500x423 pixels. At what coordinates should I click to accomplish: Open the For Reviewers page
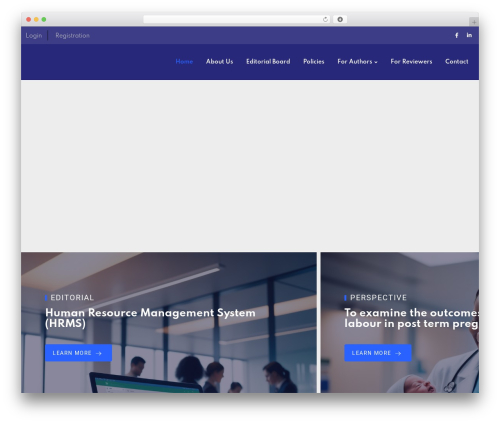click(411, 62)
